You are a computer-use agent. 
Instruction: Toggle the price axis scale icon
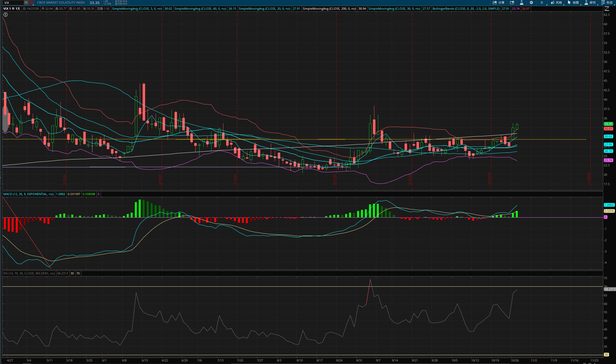tap(607, 9)
